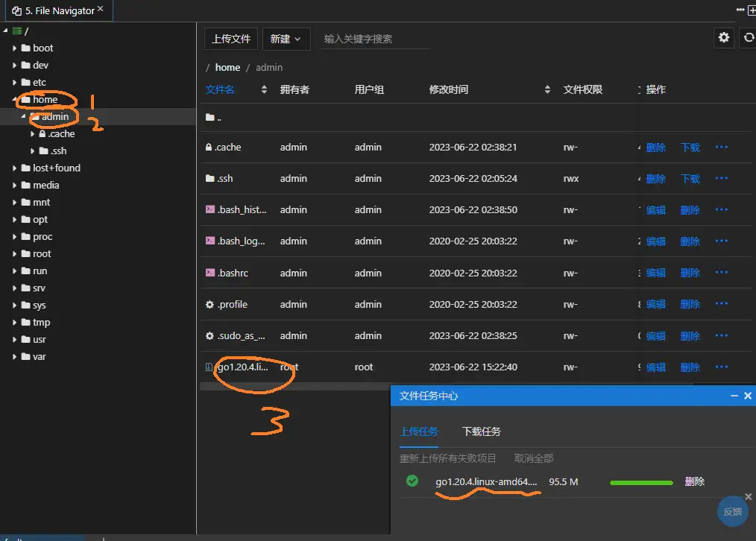This screenshot has height=541, width=756.
Task: Click the refresh icon beside the gear
Action: tap(748, 37)
